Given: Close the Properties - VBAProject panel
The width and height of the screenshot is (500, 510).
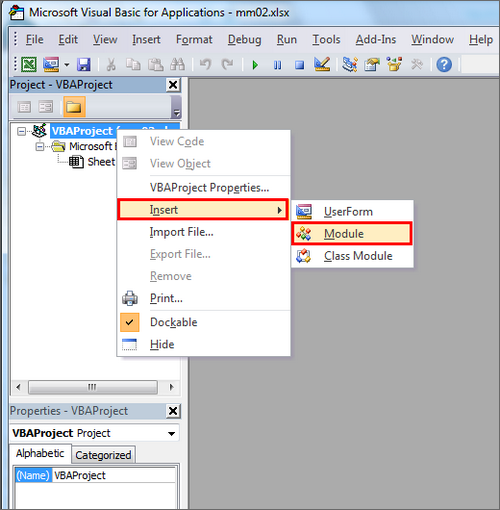Looking at the screenshot, I should point(173,411).
